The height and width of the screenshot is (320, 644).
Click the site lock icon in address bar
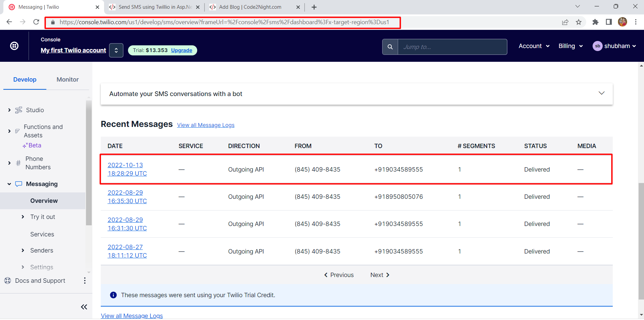coord(53,22)
